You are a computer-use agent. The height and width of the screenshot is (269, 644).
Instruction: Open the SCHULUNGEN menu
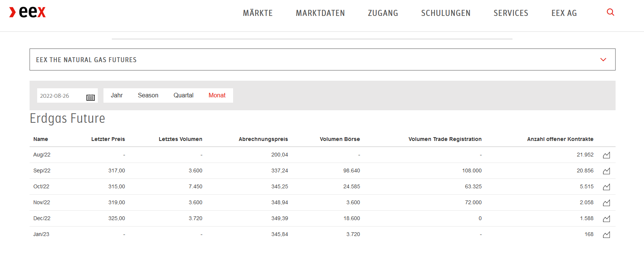coord(446,13)
